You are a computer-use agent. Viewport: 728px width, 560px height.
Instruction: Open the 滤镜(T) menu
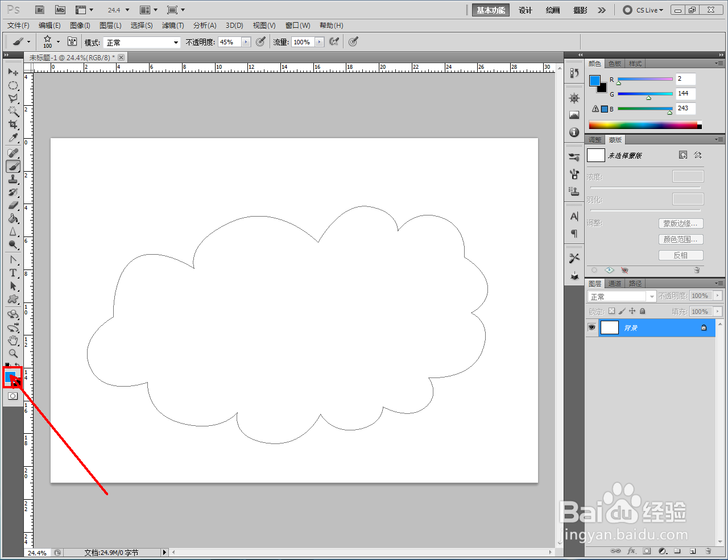(173, 26)
